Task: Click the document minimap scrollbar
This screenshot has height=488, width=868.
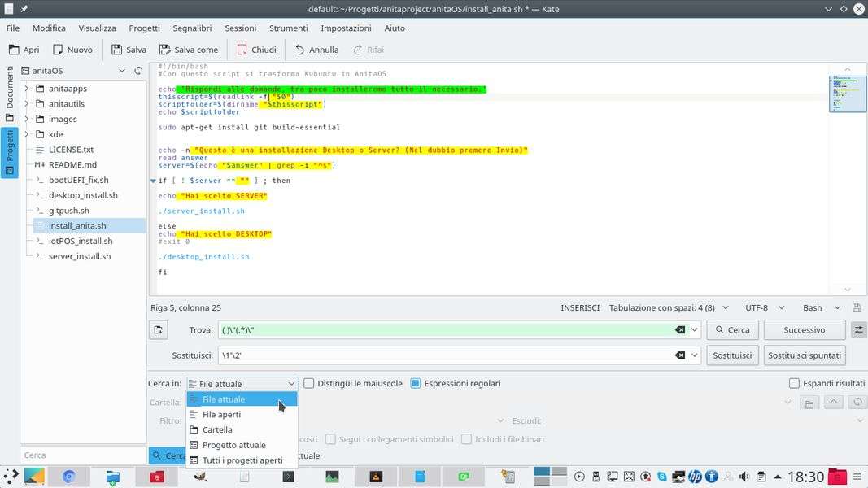Action: click(847, 94)
